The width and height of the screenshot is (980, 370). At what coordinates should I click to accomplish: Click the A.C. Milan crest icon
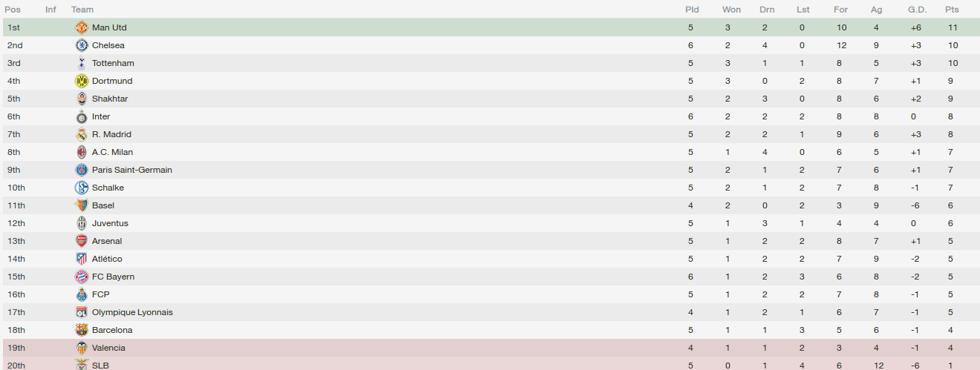pyautogui.click(x=82, y=152)
